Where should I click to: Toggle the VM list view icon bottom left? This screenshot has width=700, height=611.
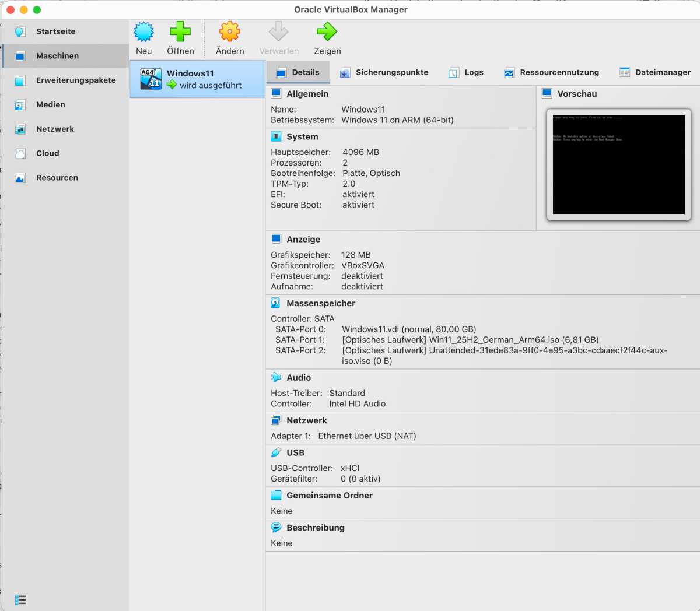point(21,599)
